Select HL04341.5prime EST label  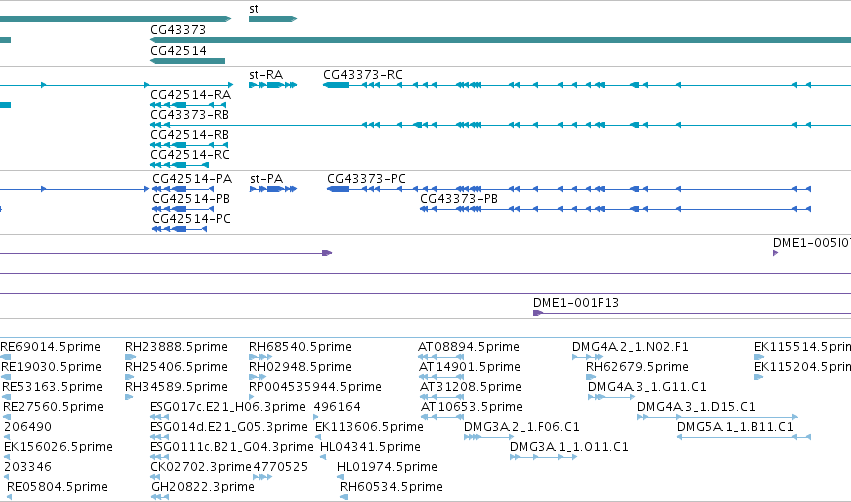(371, 447)
